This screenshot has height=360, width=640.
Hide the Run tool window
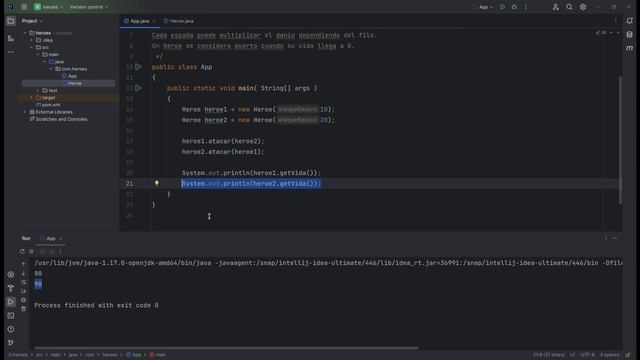(x=615, y=238)
